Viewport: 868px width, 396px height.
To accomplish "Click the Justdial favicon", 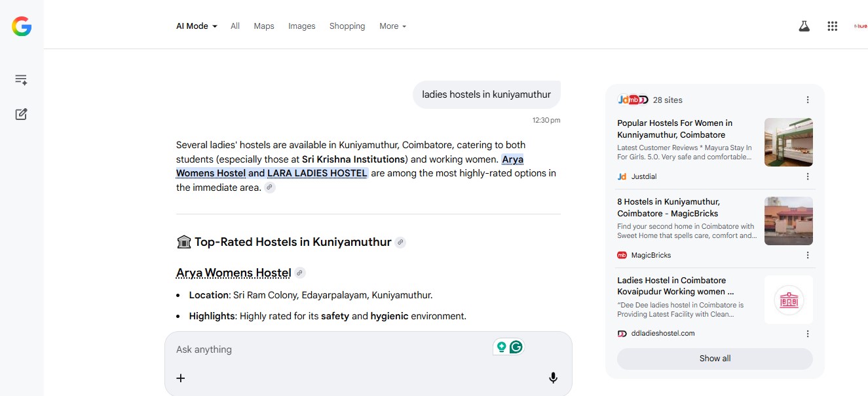I will (622, 176).
